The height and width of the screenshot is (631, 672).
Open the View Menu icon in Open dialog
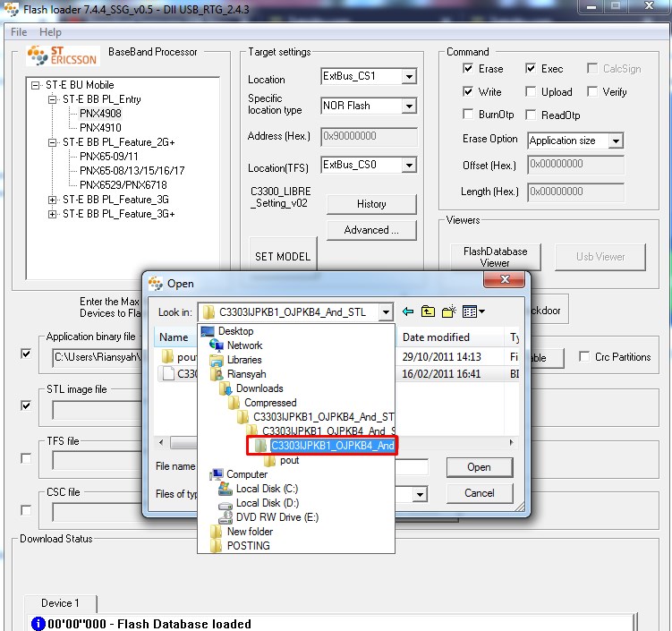(473, 311)
